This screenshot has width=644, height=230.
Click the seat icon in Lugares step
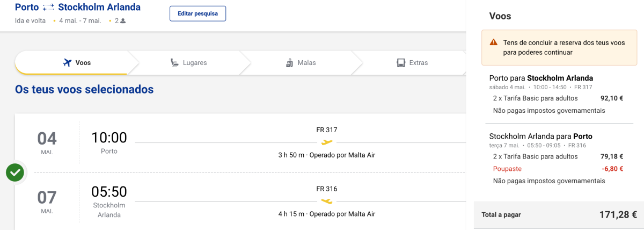coord(175,63)
